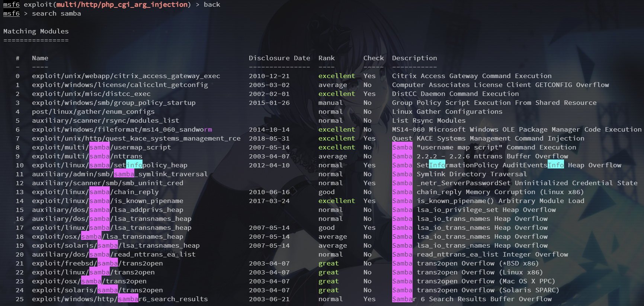Click 'great' rank in freebsd trans2open row

(x=329, y=263)
